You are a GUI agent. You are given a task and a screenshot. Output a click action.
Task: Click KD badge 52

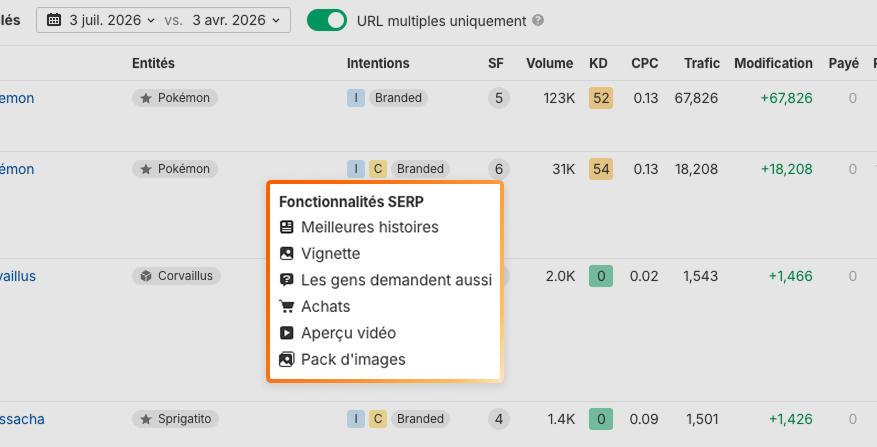pyautogui.click(x=601, y=98)
